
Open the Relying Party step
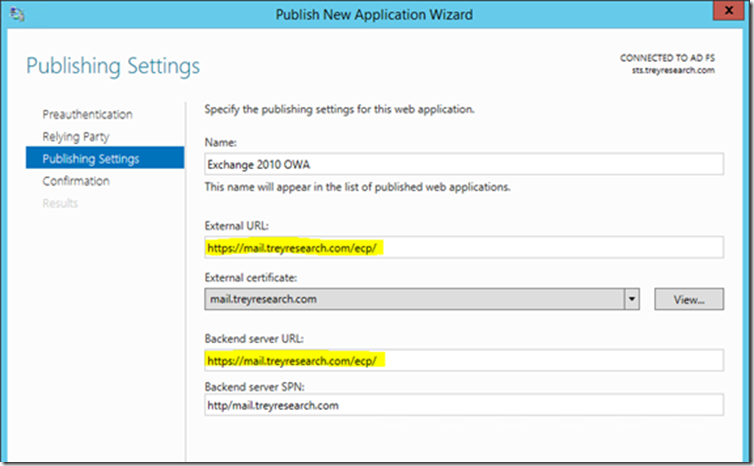click(76, 137)
